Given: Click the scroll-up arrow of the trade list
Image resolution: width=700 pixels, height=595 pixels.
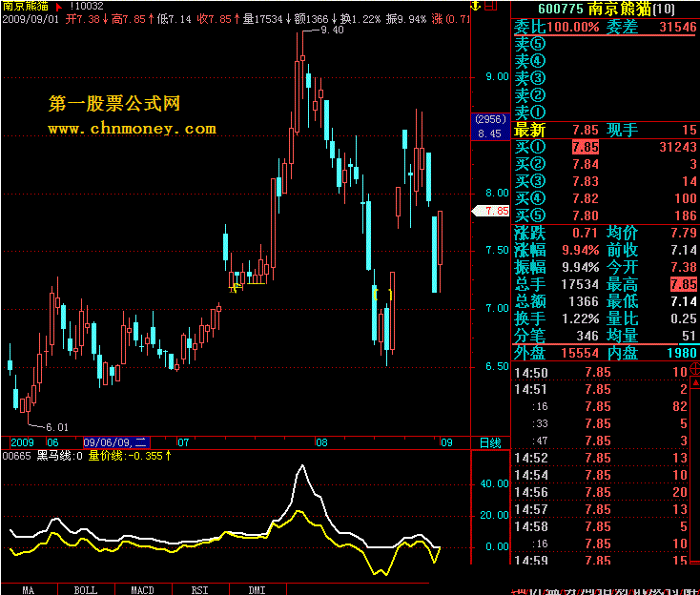Looking at the screenshot, I should tap(695, 382).
